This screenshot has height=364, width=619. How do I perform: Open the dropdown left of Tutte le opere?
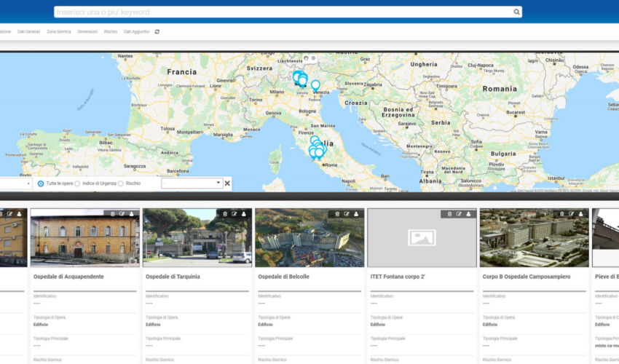(16, 183)
